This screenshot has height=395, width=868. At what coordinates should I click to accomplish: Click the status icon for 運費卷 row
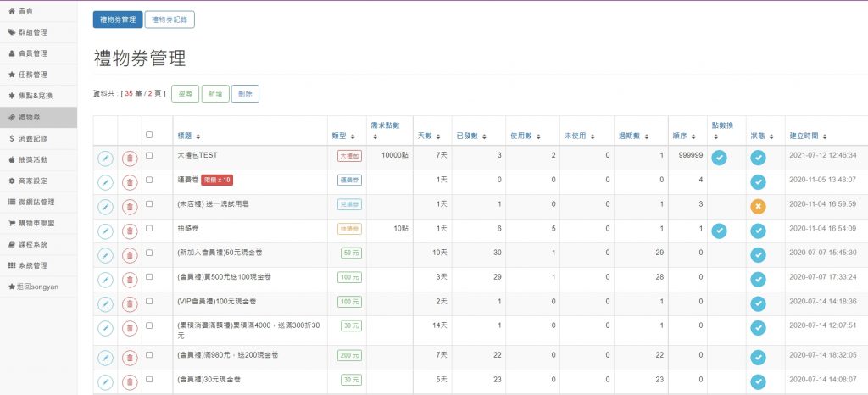coord(759,181)
